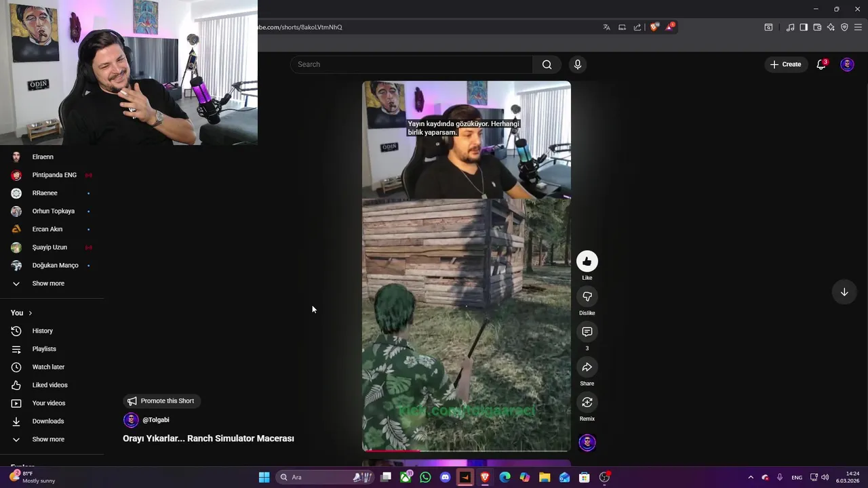This screenshot has width=868, height=488.
Task: Open Playlists in sidebar
Action: [44, 349]
